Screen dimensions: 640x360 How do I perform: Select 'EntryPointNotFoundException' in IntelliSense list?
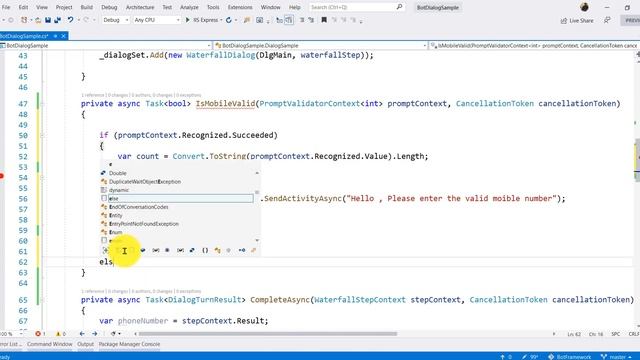pyautogui.click(x=144, y=224)
